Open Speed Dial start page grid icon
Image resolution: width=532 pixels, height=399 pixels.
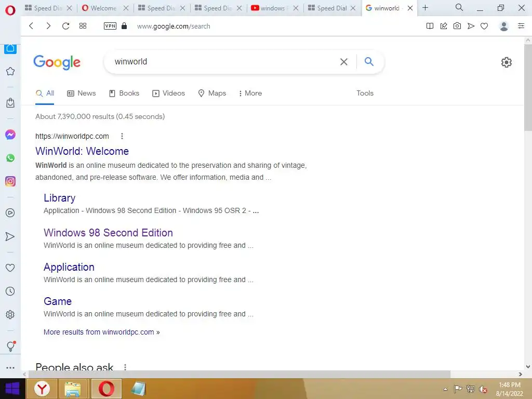coord(83,26)
